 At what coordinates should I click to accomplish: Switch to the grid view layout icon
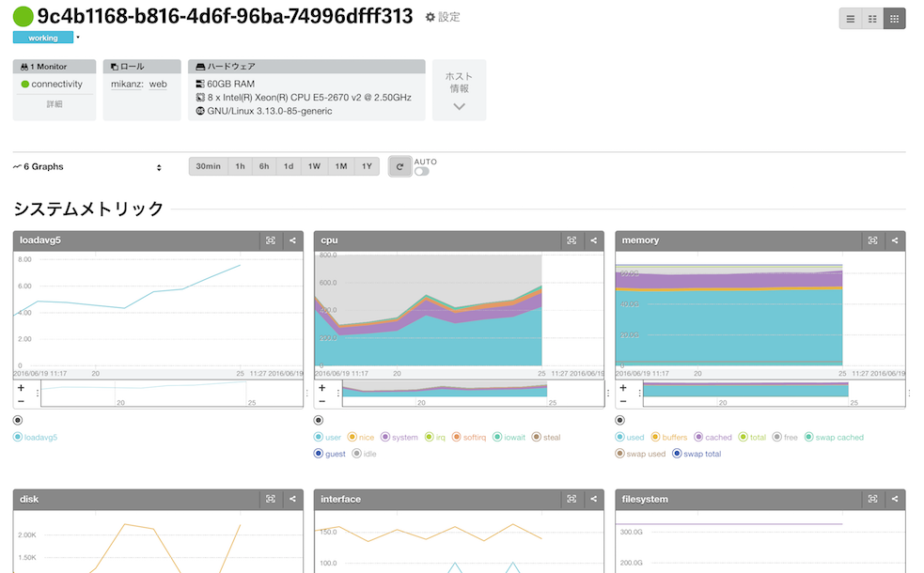pyautogui.click(x=894, y=19)
